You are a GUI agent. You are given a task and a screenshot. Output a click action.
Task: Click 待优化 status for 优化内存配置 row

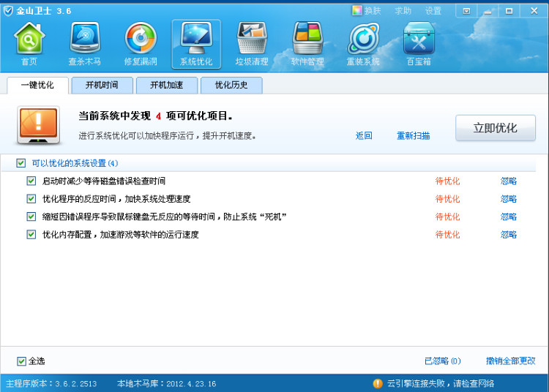click(447, 235)
